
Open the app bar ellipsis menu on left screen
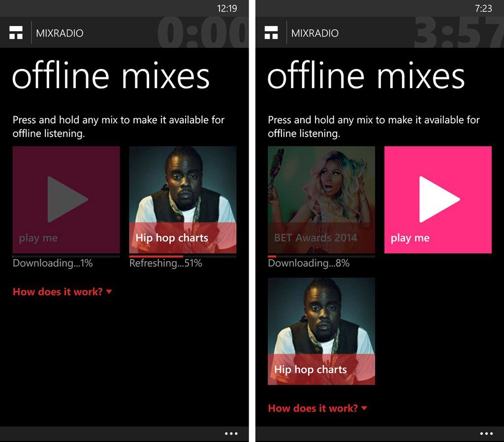(231, 433)
